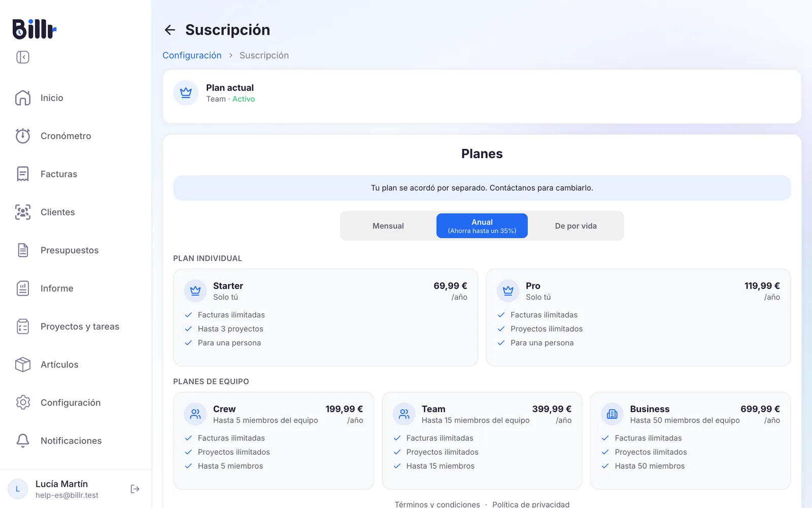Switch billing to Mensual
The image size is (812, 508).
tap(388, 226)
